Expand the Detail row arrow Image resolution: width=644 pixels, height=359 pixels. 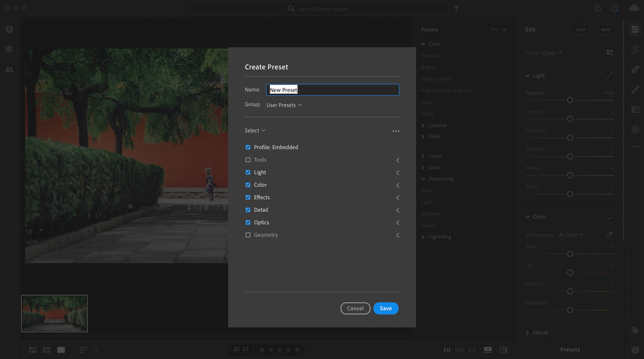(x=398, y=210)
